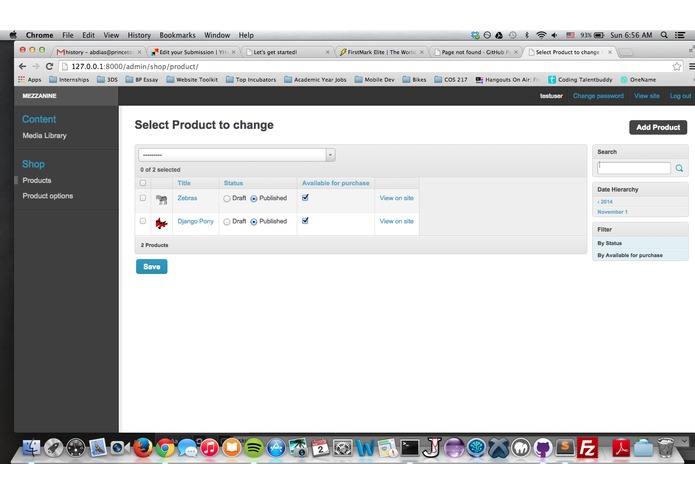This screenshot has width=695, height=494.
Task: Click the Log out link
Action: pyautogui.click(x=680, y=96)
